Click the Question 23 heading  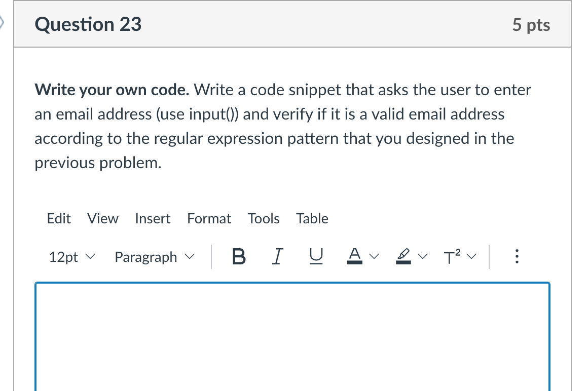pos(88,24)
